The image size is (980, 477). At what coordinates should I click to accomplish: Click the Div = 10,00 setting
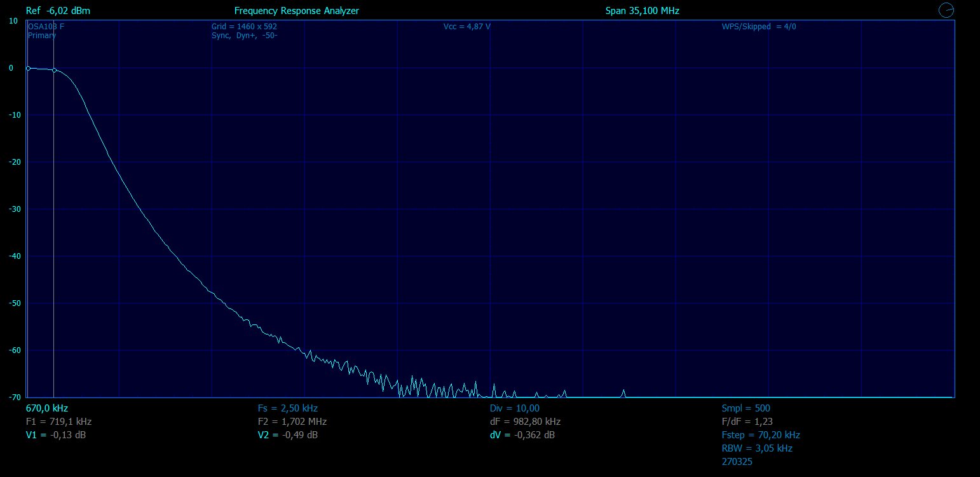[x=514, y=408]
